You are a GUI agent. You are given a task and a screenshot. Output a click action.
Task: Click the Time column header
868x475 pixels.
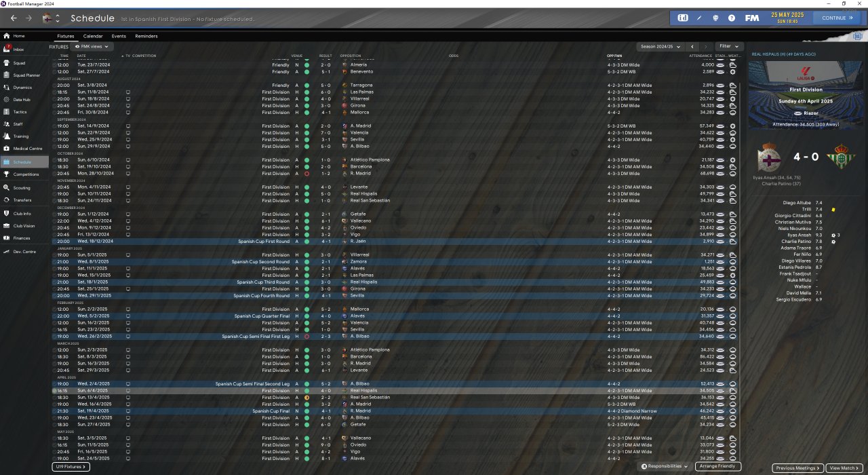64,56
